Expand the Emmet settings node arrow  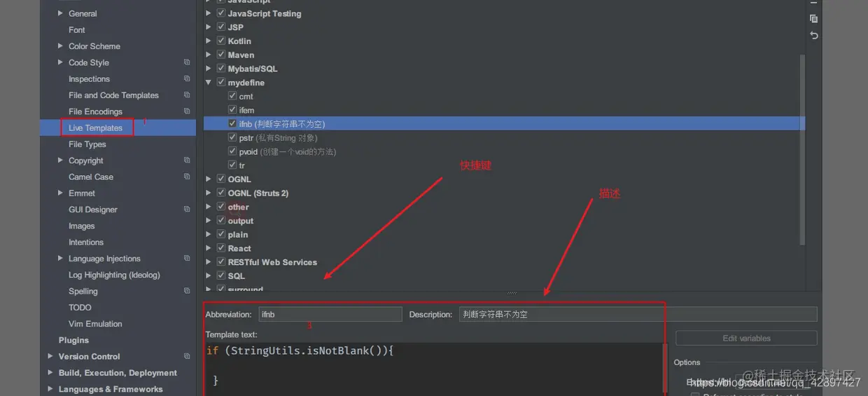60,193
